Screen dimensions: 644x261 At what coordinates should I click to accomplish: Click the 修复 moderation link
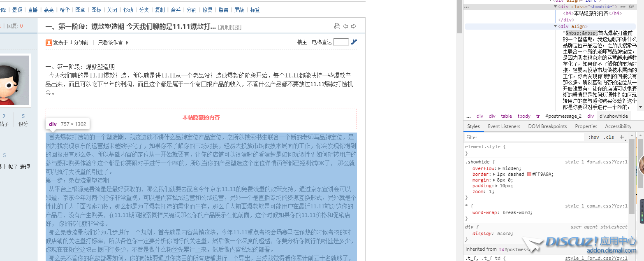[208, 10]
